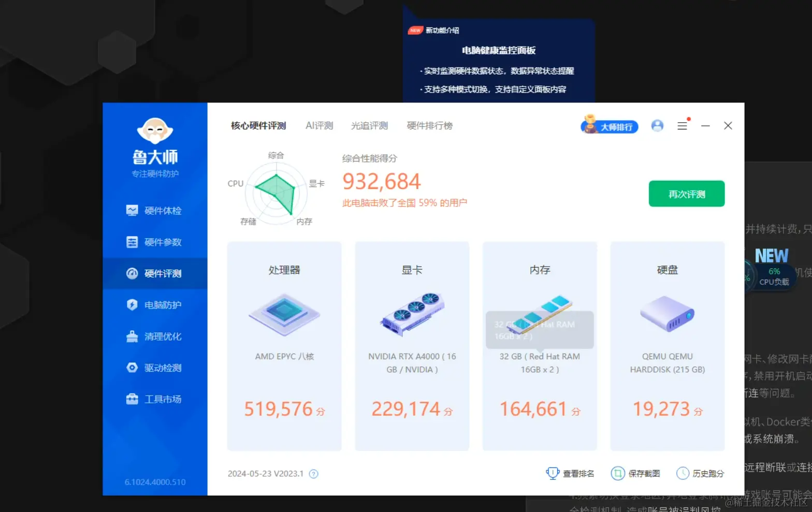
Task: Open 清理优化 in the sidebar
Action: point(154,337)
